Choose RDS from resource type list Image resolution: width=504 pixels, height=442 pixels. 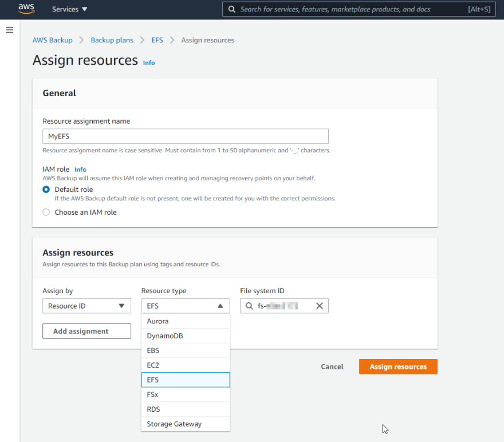186,409
